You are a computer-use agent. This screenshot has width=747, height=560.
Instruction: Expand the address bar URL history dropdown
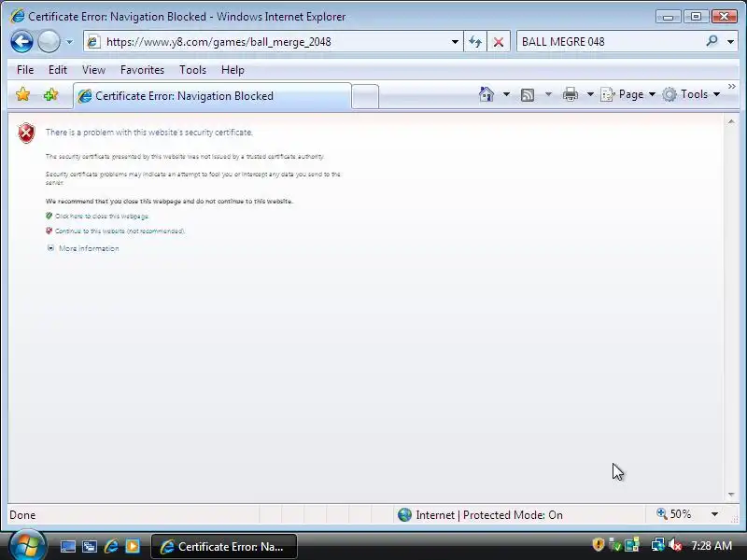(455, 42)
